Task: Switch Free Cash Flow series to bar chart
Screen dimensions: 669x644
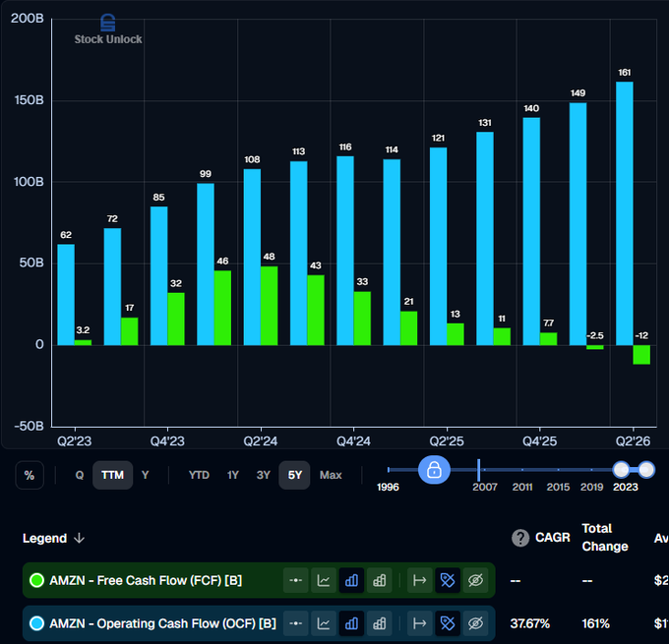Action: (x=351, y=580)
